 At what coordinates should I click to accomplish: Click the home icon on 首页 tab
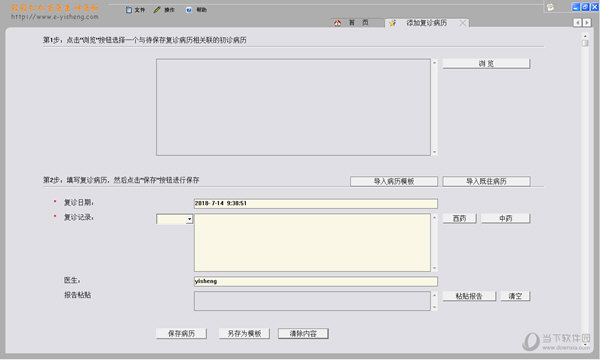click(x=338, y=23)
